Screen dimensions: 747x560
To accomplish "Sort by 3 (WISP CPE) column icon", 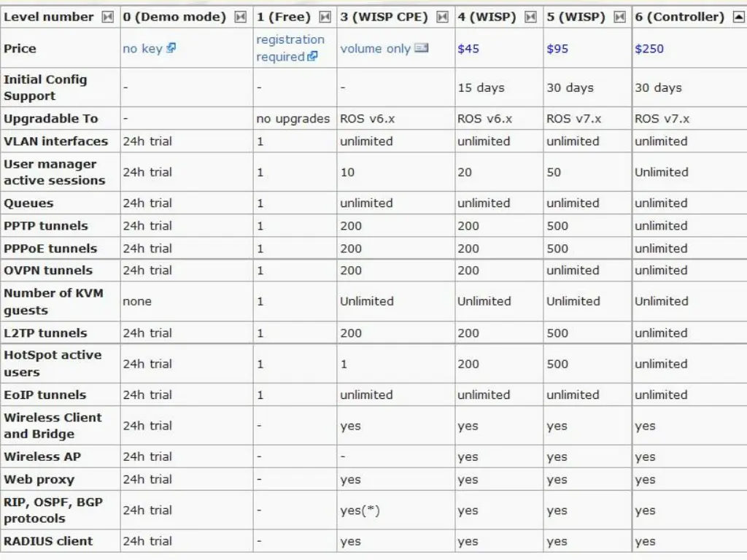I will [443, 17].
